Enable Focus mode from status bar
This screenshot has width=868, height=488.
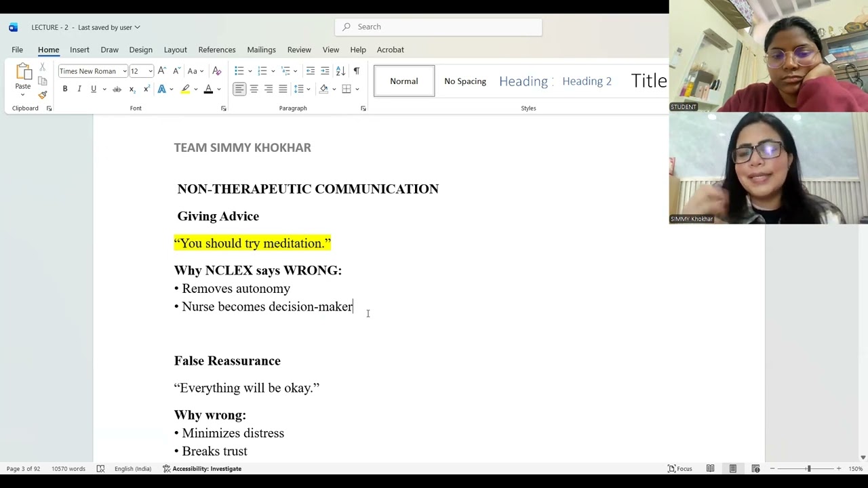680,468
